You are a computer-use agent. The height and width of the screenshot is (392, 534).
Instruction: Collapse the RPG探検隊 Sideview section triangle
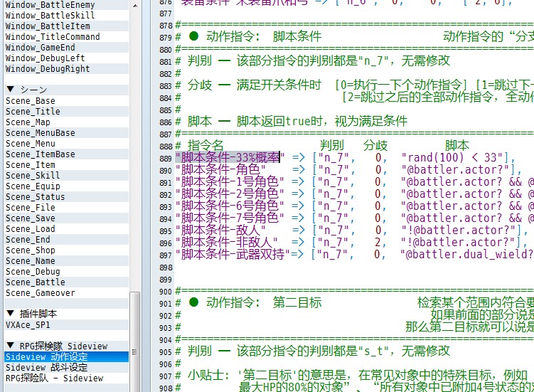[x=10, y=345]
